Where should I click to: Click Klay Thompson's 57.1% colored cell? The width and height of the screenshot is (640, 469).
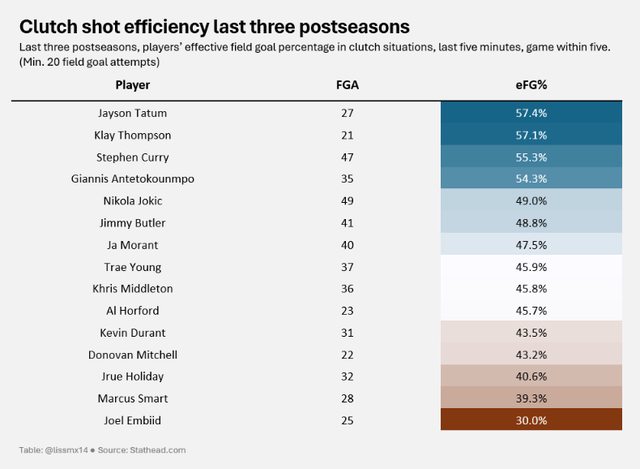point(532,136)
